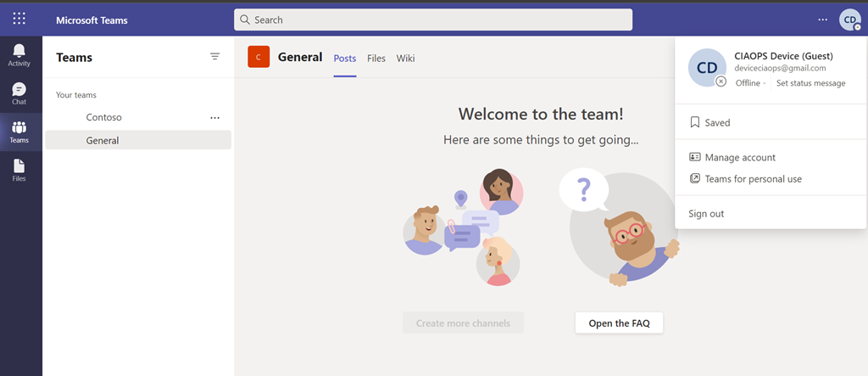
Task: Click Set status message link
Action: pos(810,83)
